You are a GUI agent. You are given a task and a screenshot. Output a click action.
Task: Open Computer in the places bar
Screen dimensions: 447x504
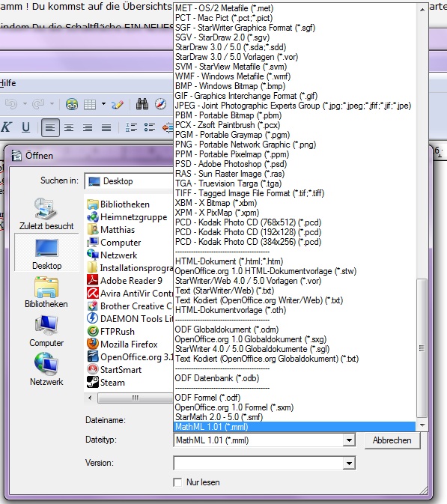(x=46, y=331)
